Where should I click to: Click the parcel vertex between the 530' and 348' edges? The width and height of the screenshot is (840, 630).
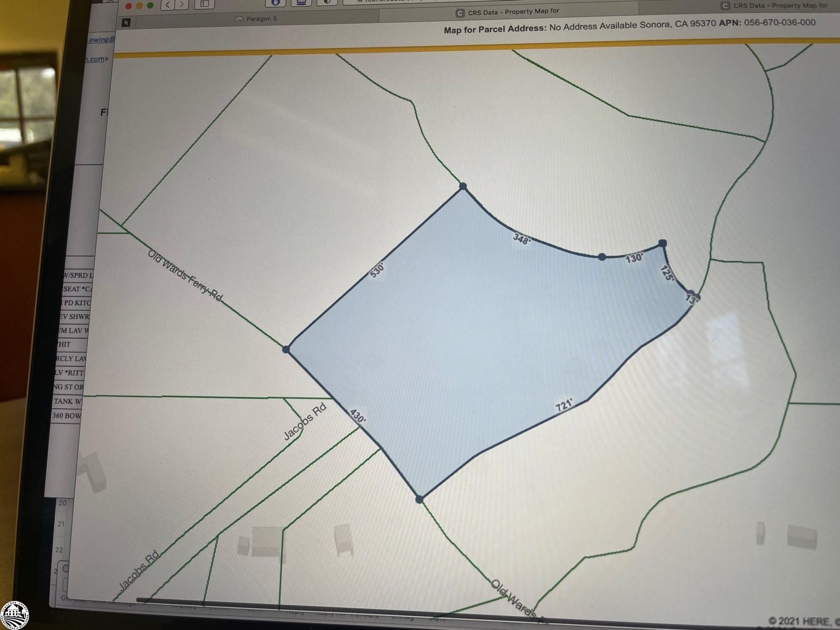[463, 186]
